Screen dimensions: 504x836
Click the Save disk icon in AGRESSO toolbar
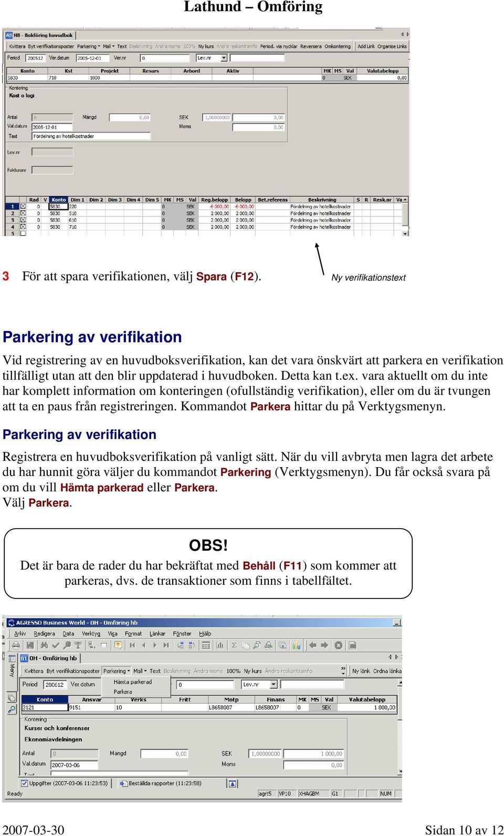click(x=30, y=645)
